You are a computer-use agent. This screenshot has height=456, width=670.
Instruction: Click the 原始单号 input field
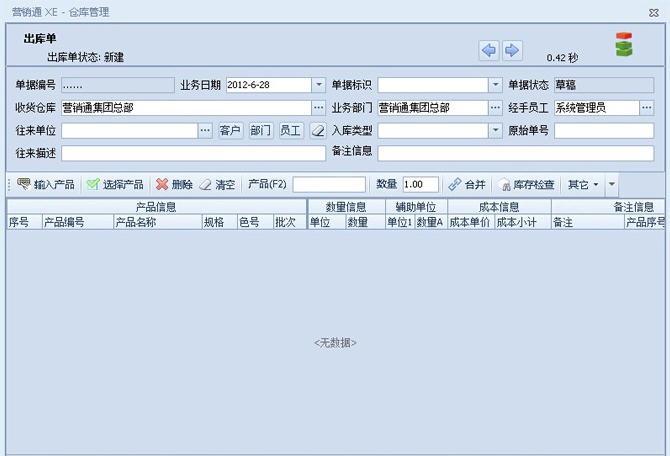[x=604, y=130]
